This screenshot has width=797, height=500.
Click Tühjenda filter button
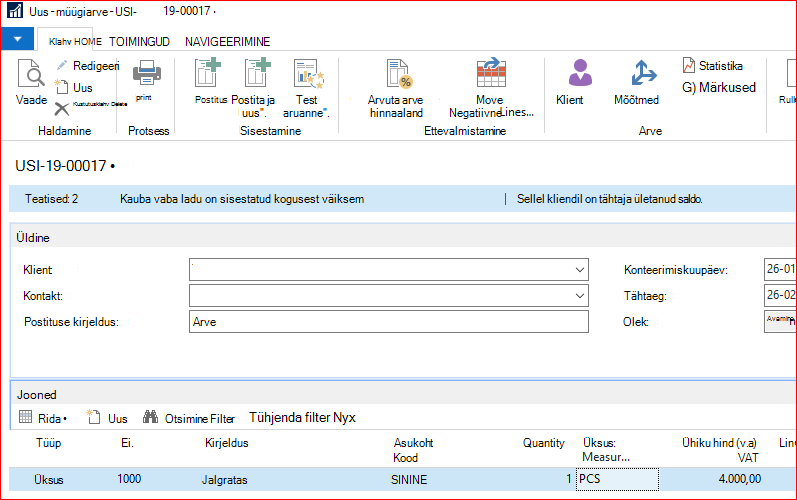[302, 418]
